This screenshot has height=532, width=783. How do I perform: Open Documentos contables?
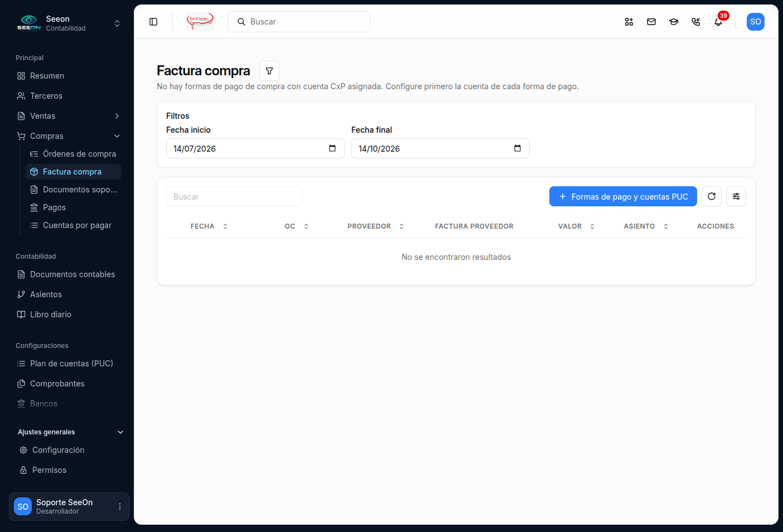(x=69, y=274)
